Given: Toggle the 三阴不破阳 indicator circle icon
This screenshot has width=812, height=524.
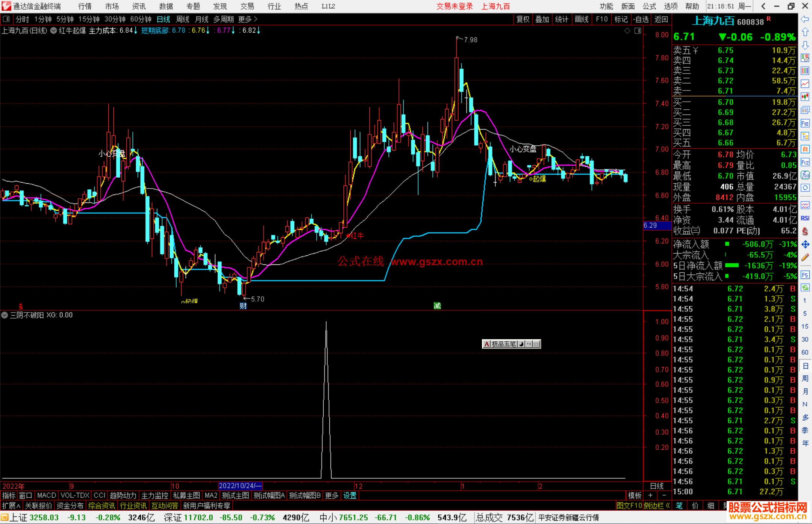Looking at the screenshot, I should (x=5, y=315).
